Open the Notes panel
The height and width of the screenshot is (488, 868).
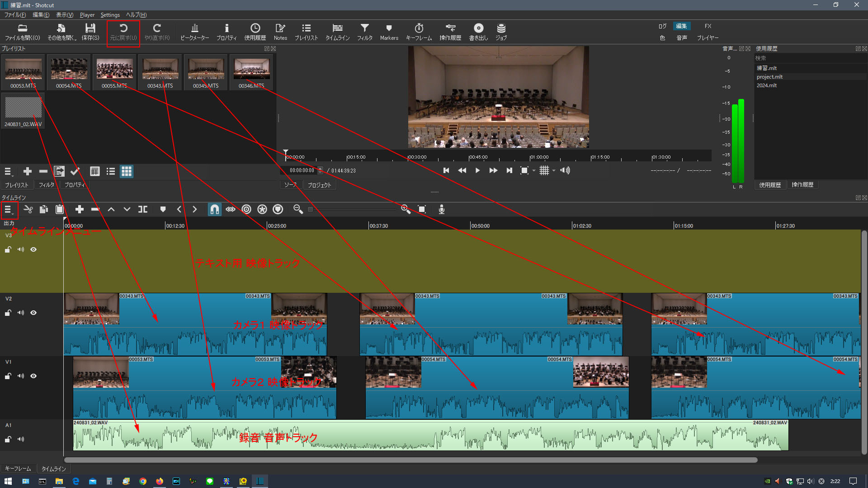click(280, 32)
